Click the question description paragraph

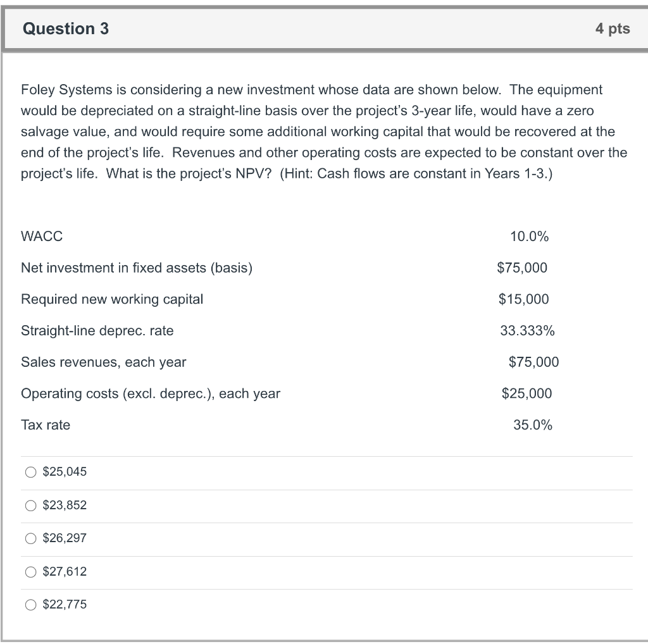click(323, 132)
